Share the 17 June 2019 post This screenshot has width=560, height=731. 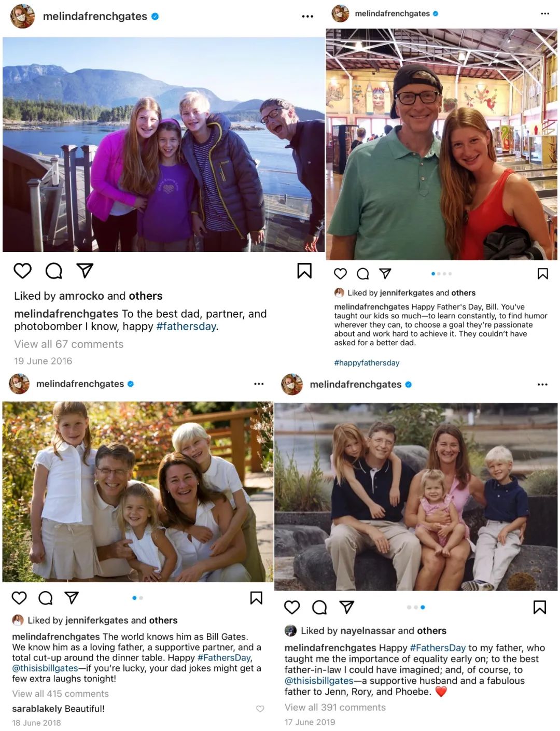346,607
